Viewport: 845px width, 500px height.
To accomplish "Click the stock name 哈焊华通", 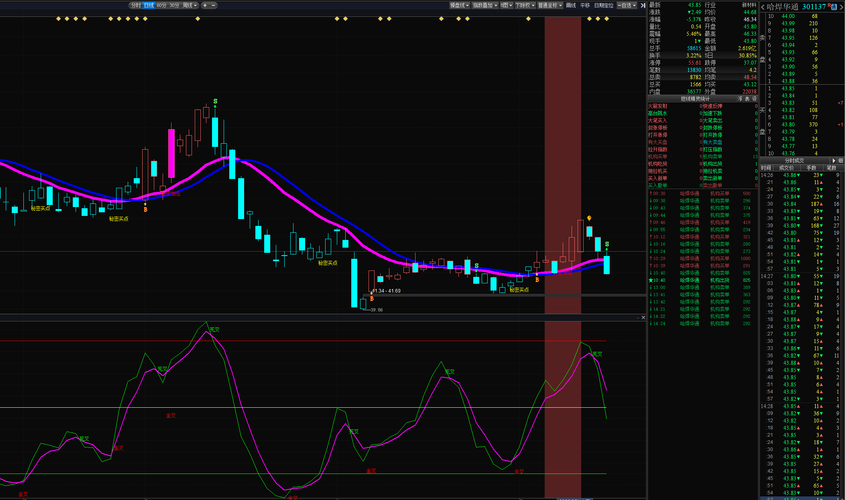I will click(x=782, y=7).
